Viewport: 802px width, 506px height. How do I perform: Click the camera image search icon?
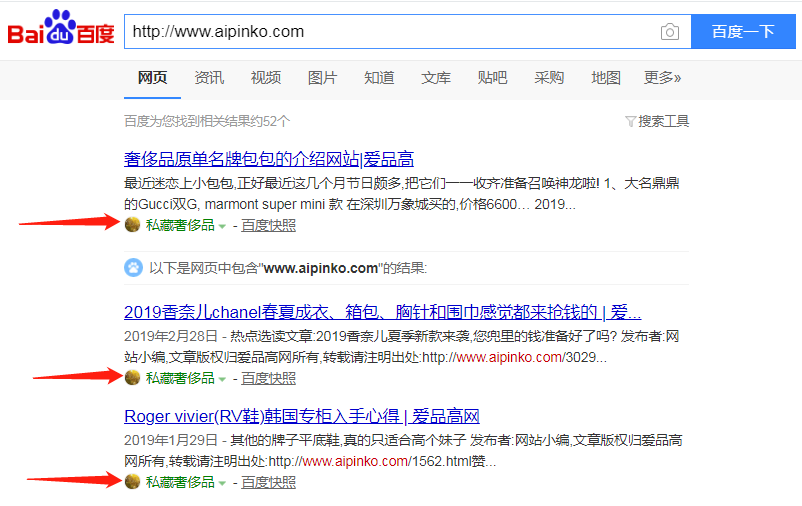pos(669,32)
